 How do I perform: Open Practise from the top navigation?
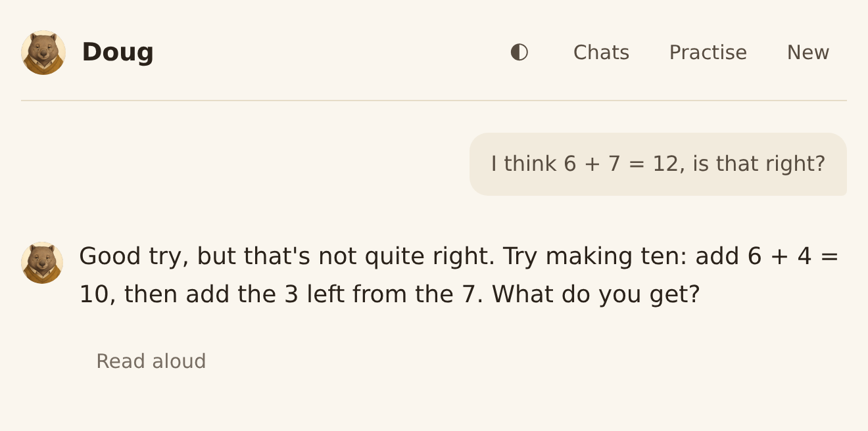[708, 53]
